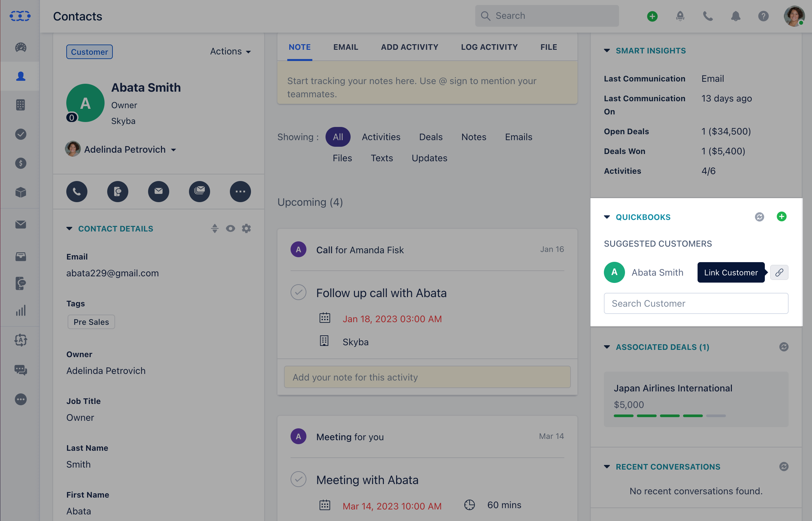Compose email using envelope action button
Viewport: 812px width, 521px height.
point(159,192)
